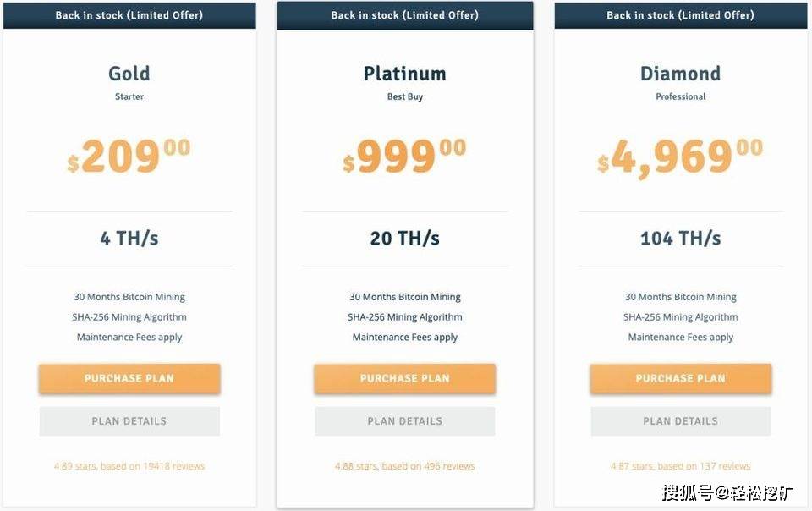Screen dimensions: 812x511
Task: Click the 20 TH/s hashrate label
Action: click(x=405, y=239)
